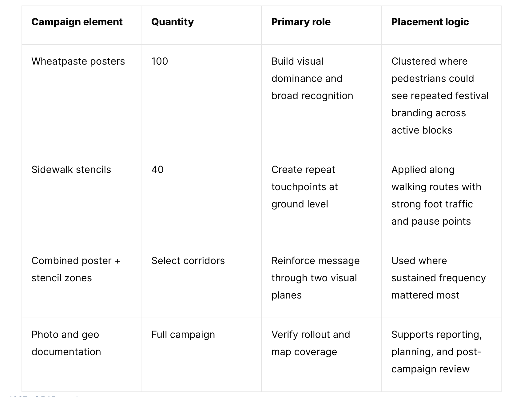Click the Quantity column header
Image resolution: width=532 pixels, height=397 pixels.
(x=201, y=25)
